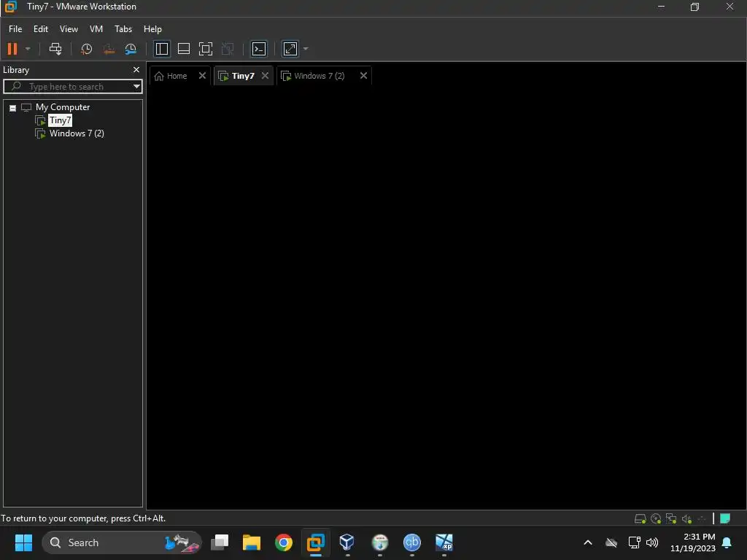Show hidden system tray icons

click(x=588, y=542)
